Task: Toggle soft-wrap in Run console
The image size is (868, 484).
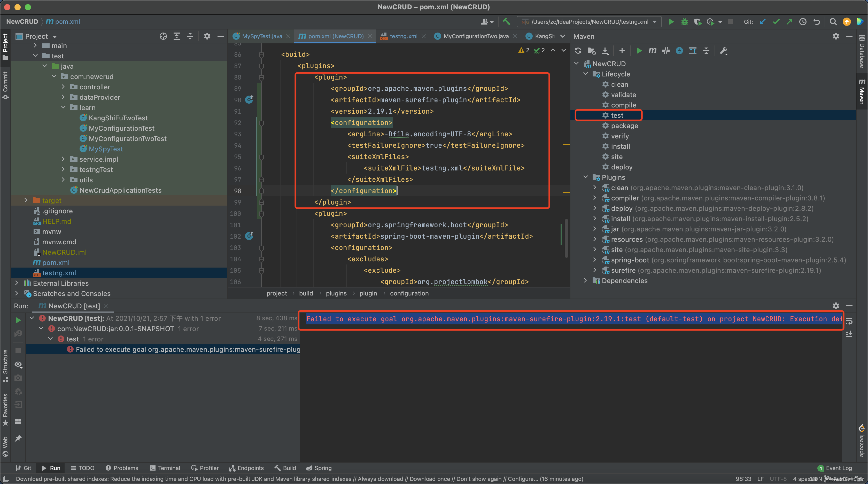Action: pyautogui.click(x=849, y=321)
